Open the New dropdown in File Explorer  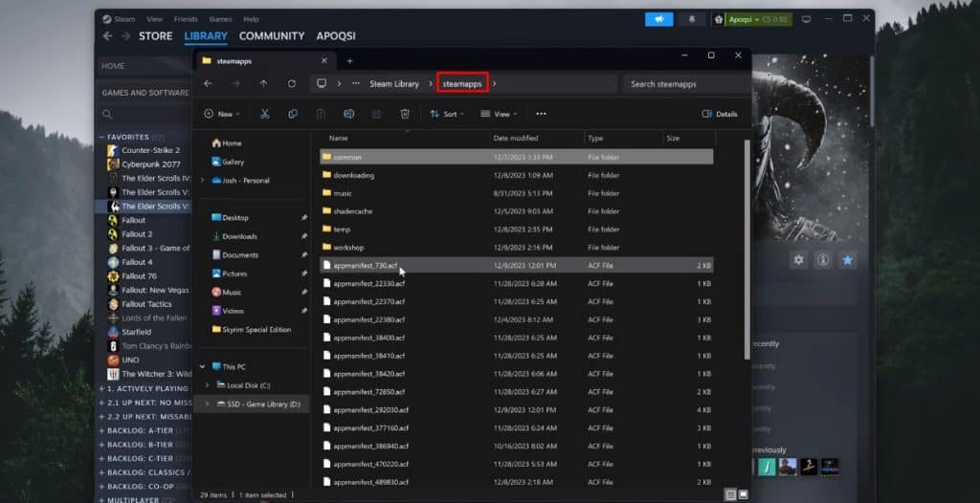pos(222,114)
